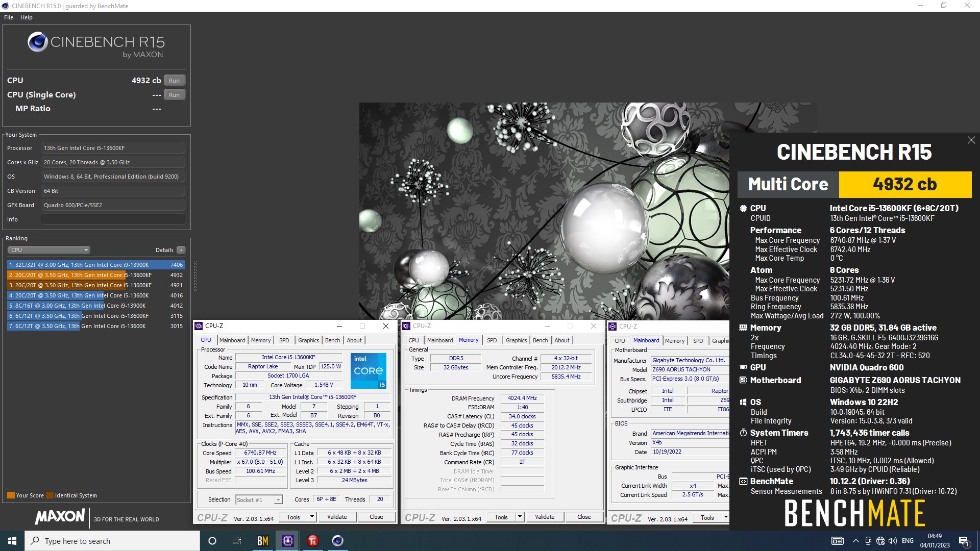Click Close in first CPU-Z window
980x551 pixels.
(x=376, y=517)
